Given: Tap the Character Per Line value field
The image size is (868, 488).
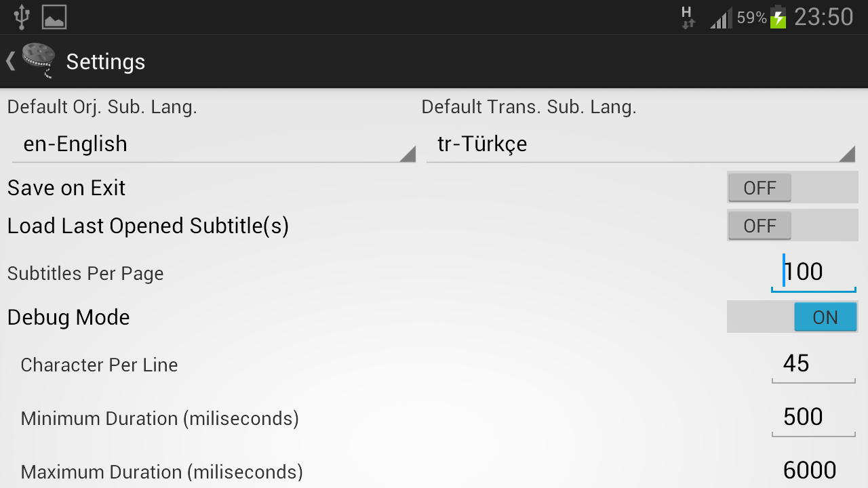Looking at the screenshot, I should pyautogui.click(x=813, y=364).
